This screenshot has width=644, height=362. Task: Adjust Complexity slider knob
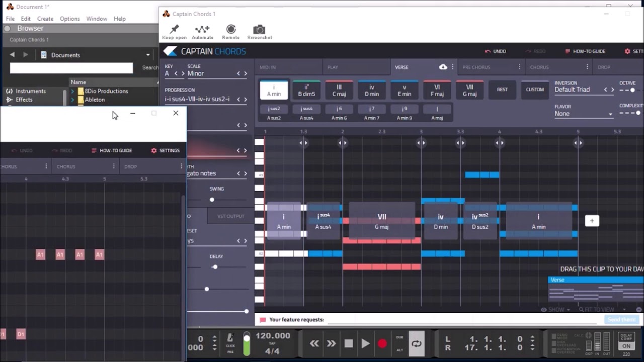pyautogui.click(x=638, y=113)
